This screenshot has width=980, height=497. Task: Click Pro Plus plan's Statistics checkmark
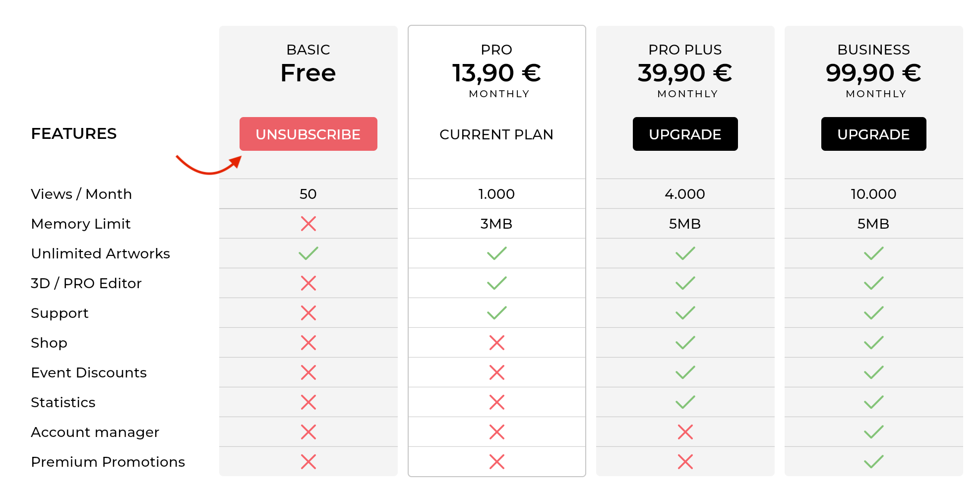(685, 402)
